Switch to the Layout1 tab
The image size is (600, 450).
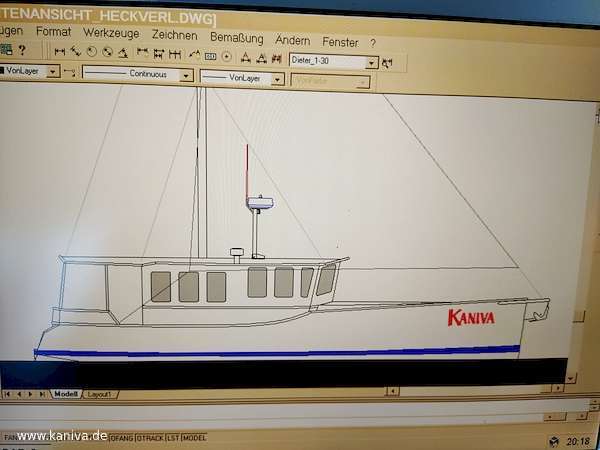pos(99,394)
